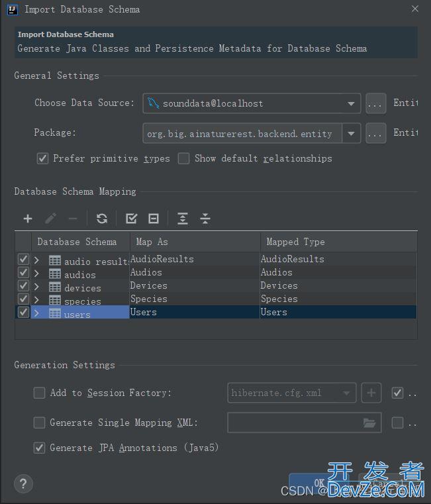
Task: Click the Collapse All toolbar icon
Action: [x=205, y=219]
